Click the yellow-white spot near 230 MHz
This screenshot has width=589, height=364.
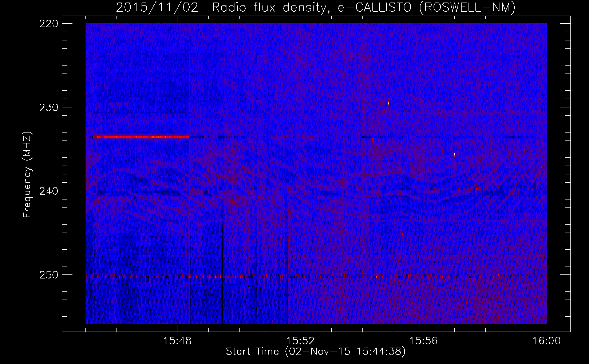(388, 103)
